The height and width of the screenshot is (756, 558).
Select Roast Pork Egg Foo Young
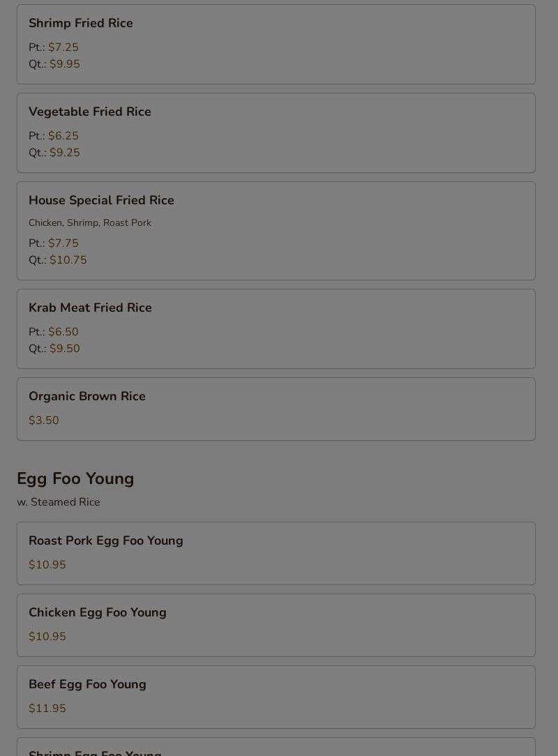(x=276, y=554)
